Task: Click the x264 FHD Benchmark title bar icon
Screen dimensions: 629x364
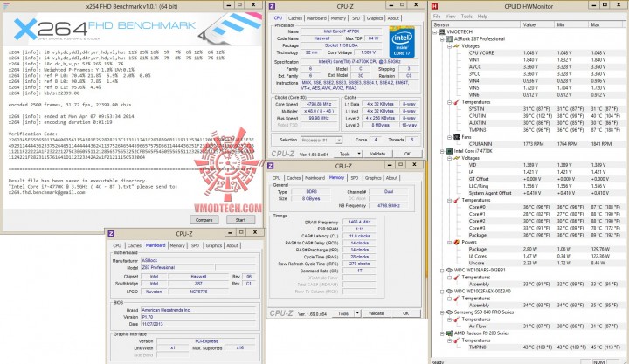Action: point(6,6)
